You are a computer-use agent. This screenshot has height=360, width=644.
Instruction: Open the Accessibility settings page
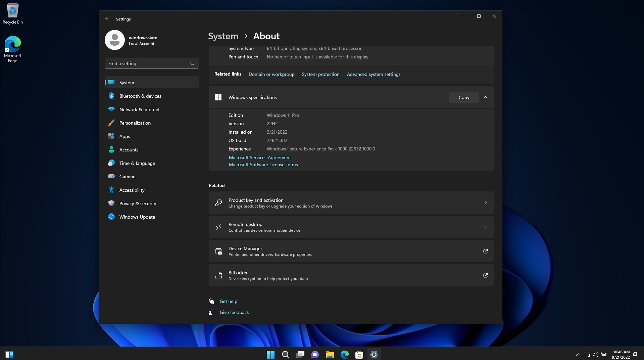[x=152, y=190]
